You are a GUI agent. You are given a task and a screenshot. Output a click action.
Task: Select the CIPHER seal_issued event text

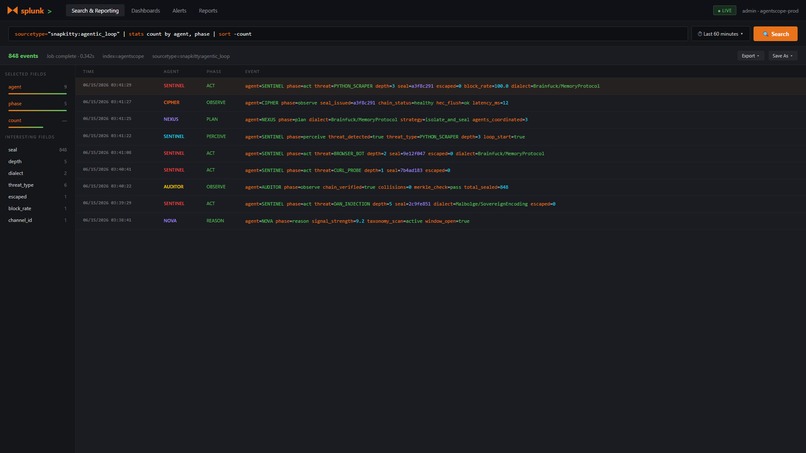377,103
